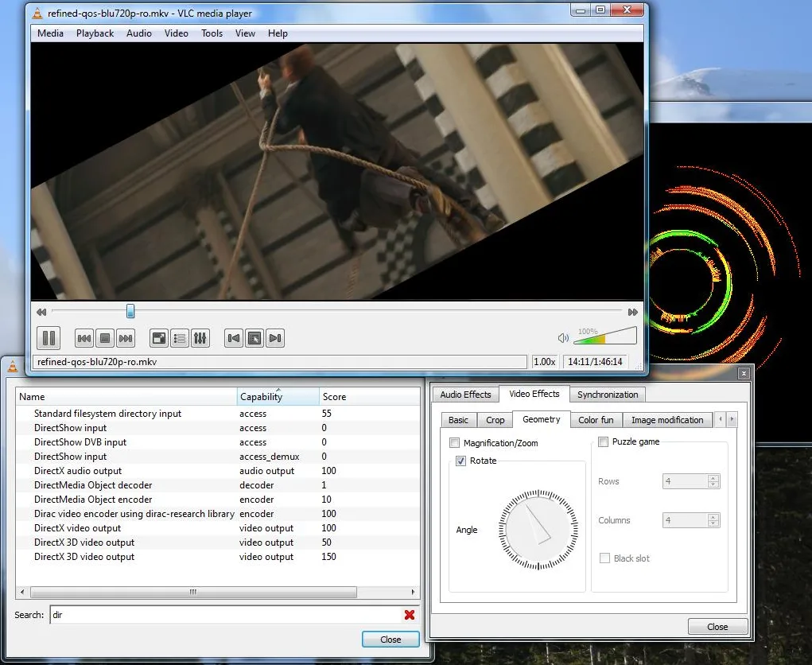Screen dimensions: 812x665
Task: Enable the Puzzle game effect
Action: coord(603,442)
